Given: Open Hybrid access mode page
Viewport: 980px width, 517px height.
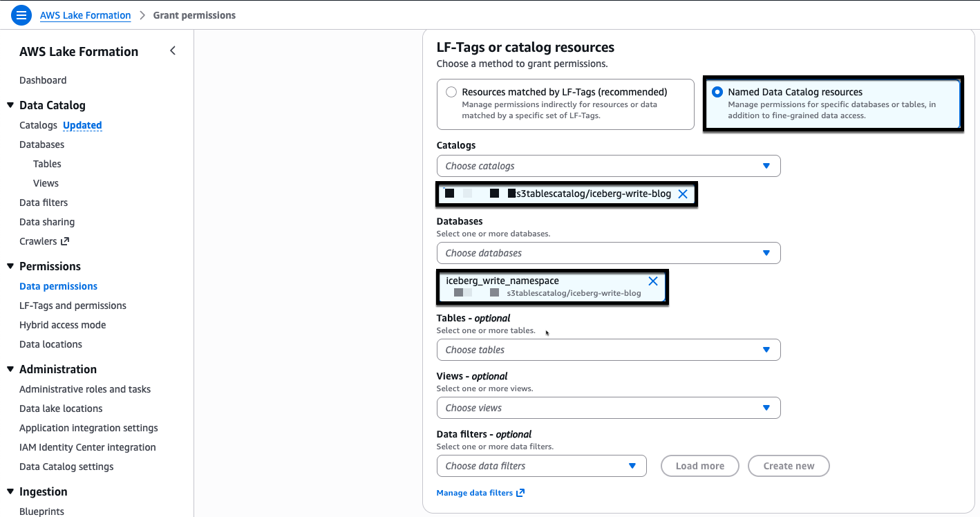Looking at the screenshot, I should (62, 325).
